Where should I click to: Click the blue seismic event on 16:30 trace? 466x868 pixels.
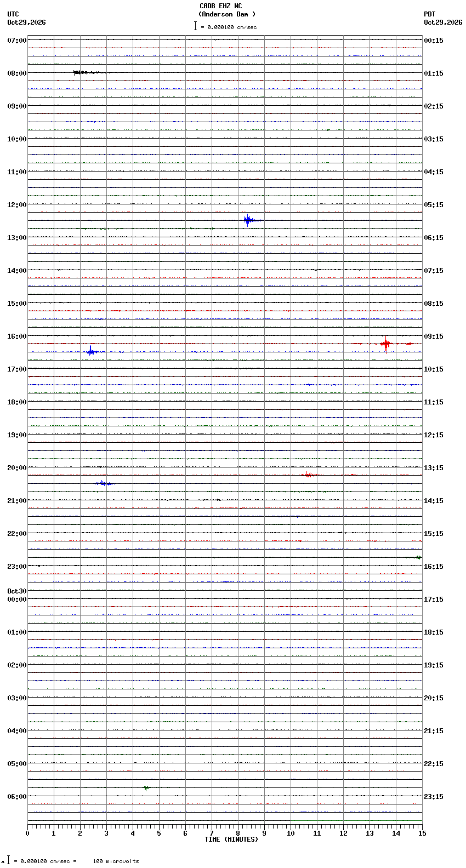pyautogui.click(x=92, y=351)
